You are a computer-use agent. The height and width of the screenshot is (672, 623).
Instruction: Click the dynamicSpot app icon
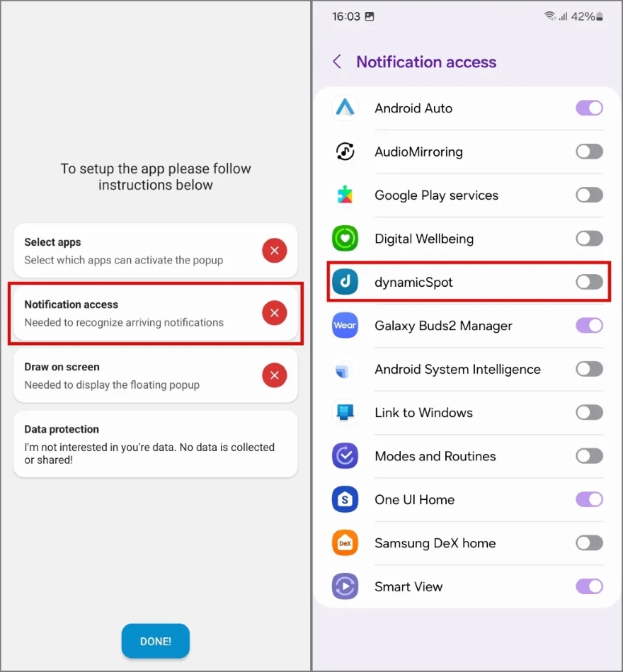pos(345,283)
